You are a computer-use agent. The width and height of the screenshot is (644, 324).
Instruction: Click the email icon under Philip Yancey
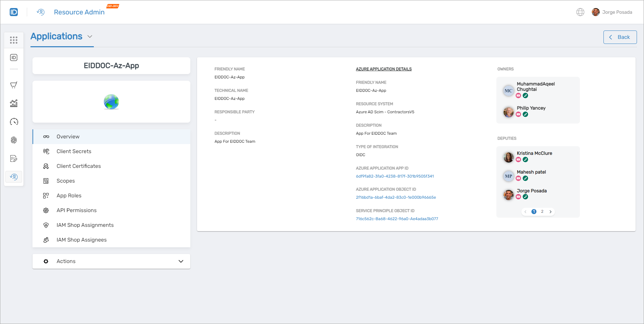[519, 114]
